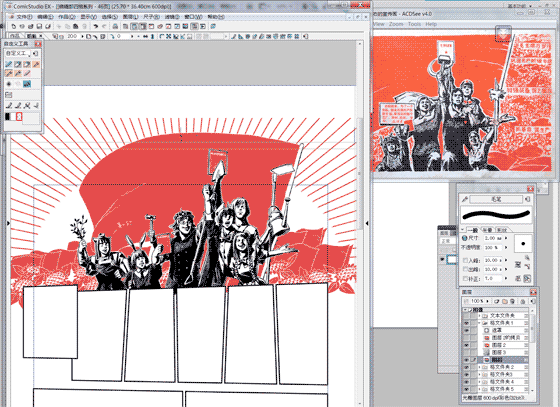Select the transparent color swatch with the red border
The width and height of the screenshot is (560, 407).
(19, 117)
